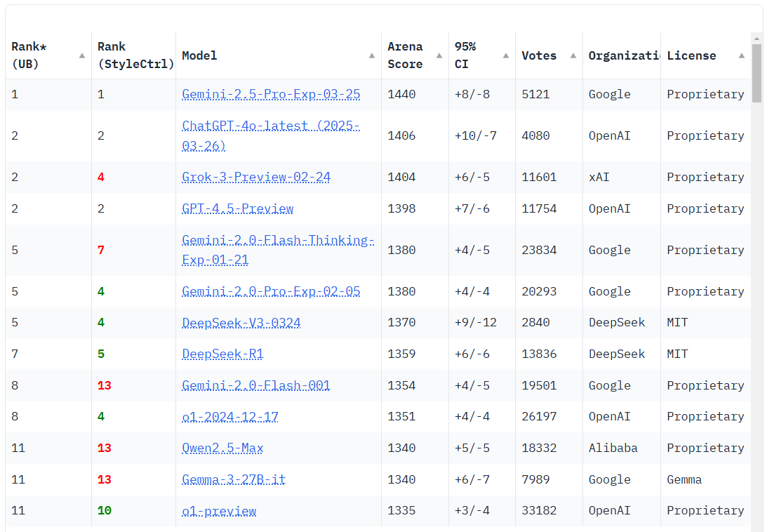Select the DeepSeek-R1 model link
This screenshot has width=767, height=532.
click(x=222, y=354)
